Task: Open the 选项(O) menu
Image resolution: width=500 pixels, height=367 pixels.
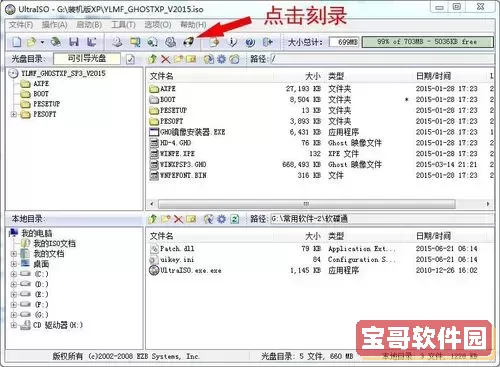Action: click(158, 25)
